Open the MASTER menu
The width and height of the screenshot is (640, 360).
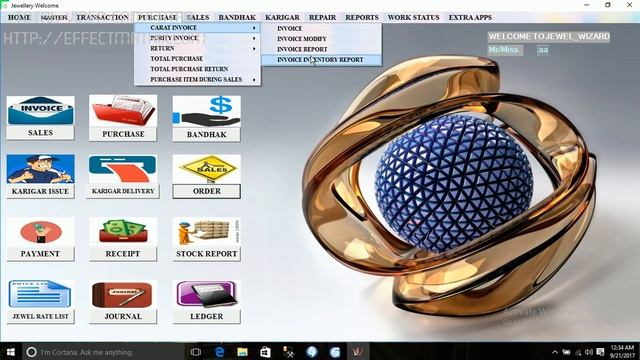click(54, 18)
